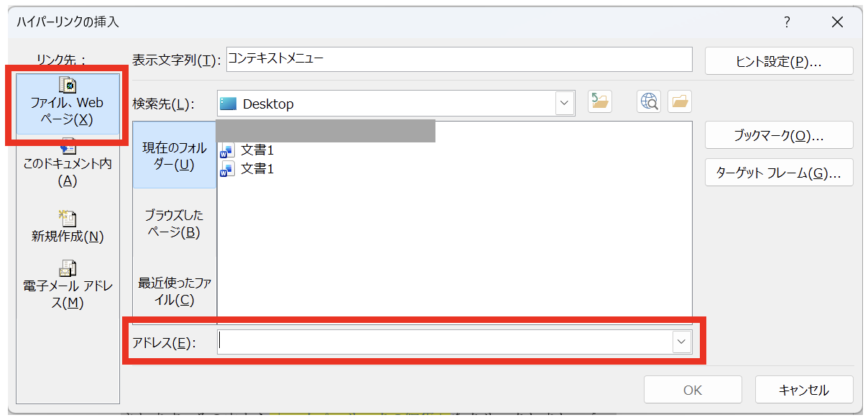Click the up one folder icon

tap(599, 103)
